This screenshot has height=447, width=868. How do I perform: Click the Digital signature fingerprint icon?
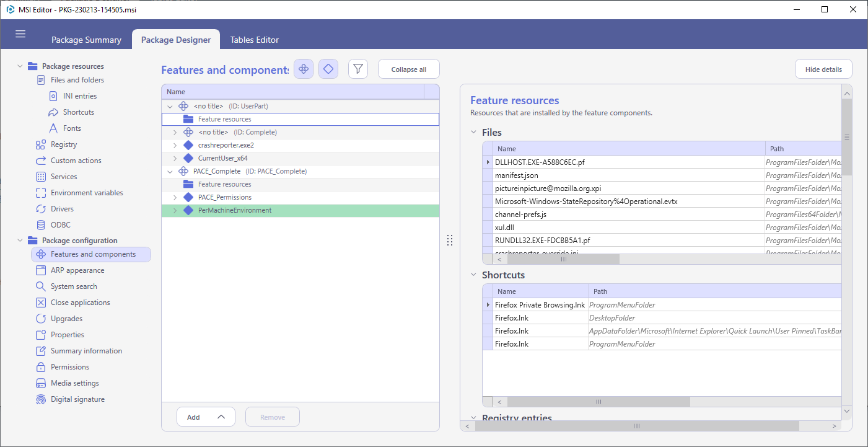coord(41,399)
